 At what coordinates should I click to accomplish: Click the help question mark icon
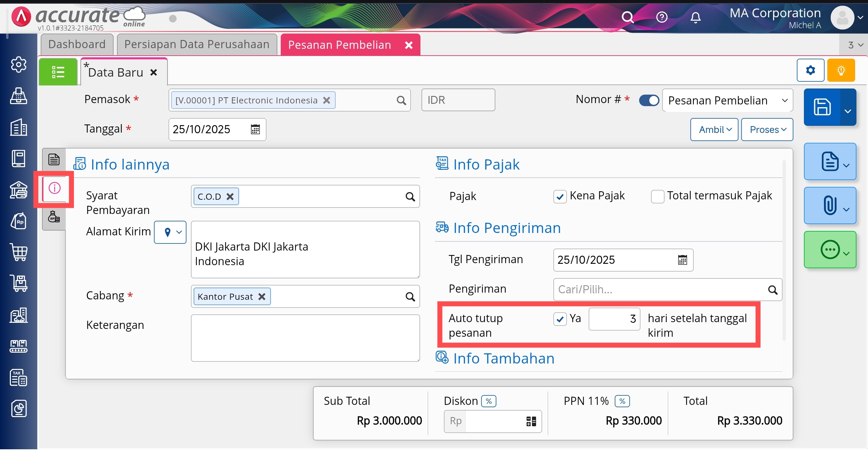(x=662, y=17)
